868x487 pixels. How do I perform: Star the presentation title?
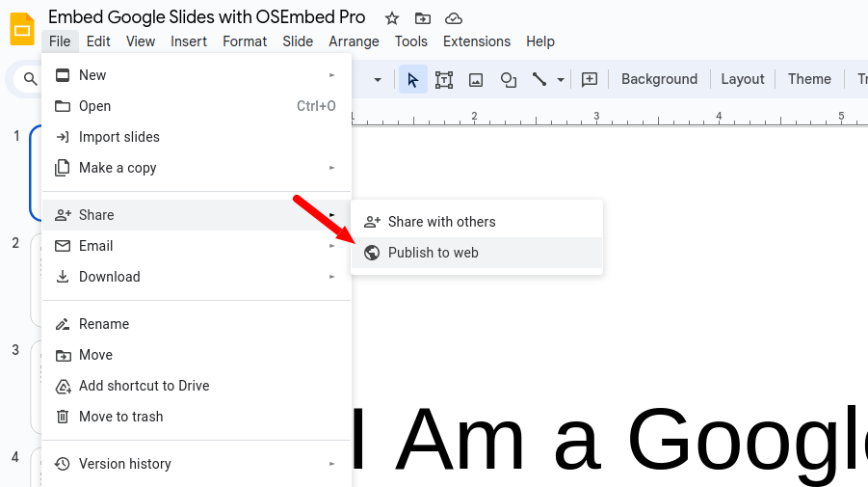392,18
